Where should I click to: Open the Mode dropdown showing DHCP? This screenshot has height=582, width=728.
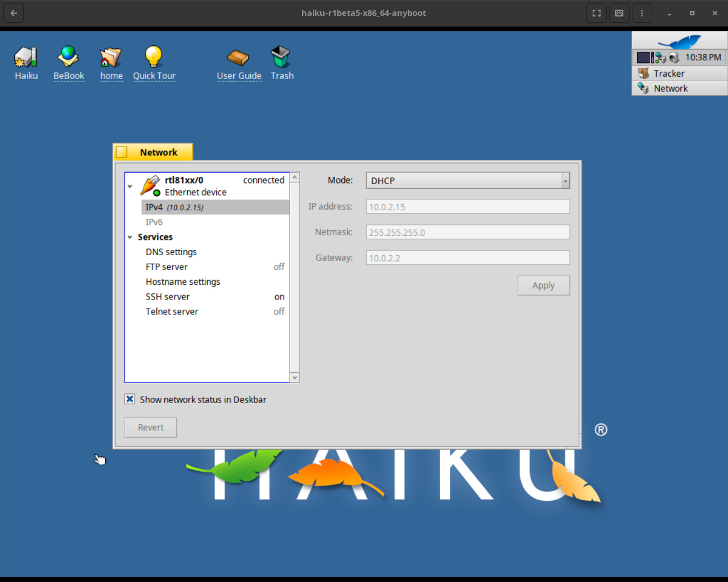coord(468,180)
